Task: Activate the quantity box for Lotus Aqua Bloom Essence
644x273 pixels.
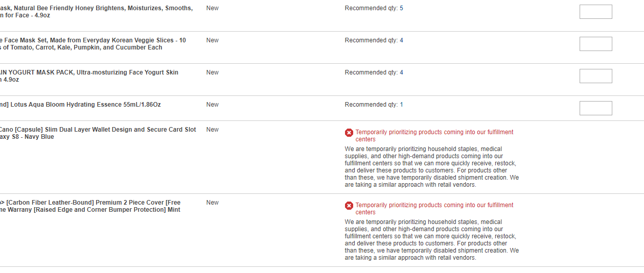Action: tap(595, 108)
